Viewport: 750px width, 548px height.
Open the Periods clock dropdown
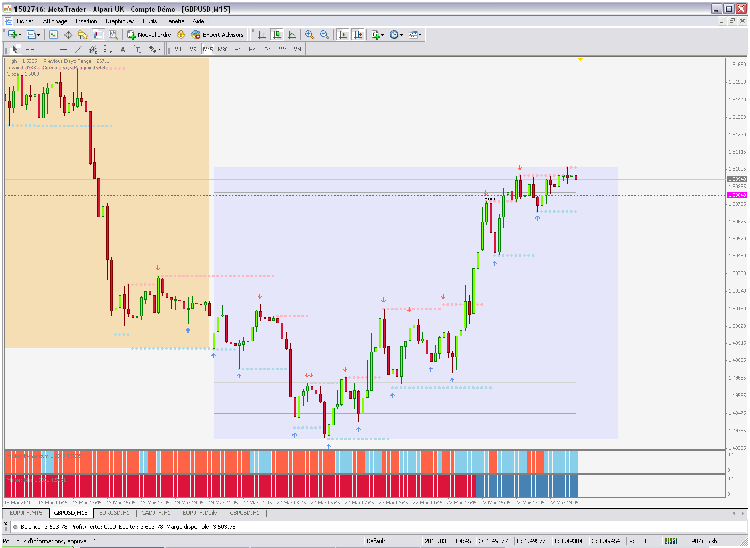(396, 34)
